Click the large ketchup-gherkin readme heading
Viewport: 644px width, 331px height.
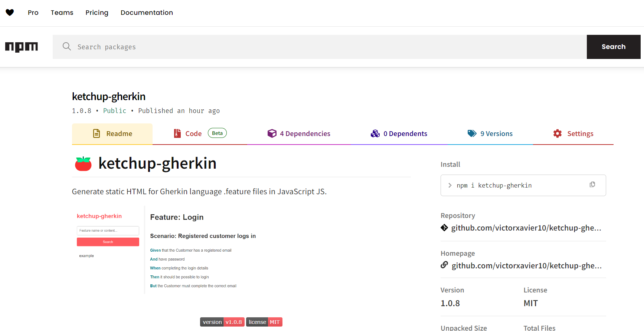pos(157,163)
